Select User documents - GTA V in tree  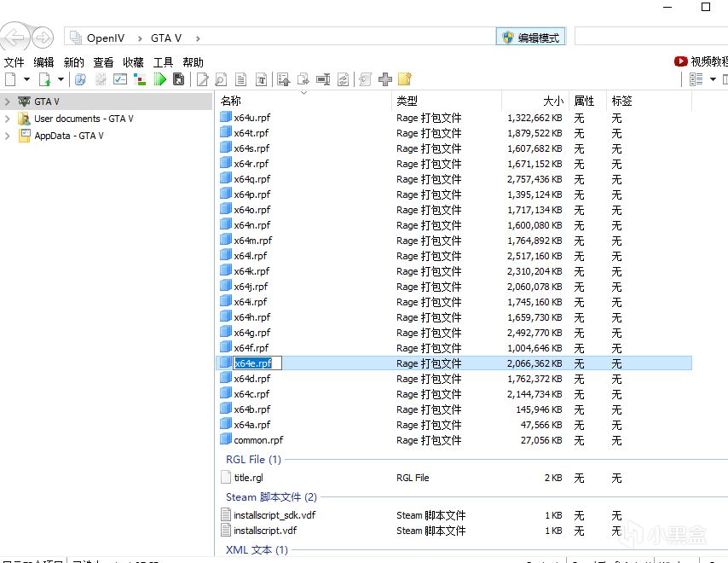pyautogui.click(x=84, y=119)
